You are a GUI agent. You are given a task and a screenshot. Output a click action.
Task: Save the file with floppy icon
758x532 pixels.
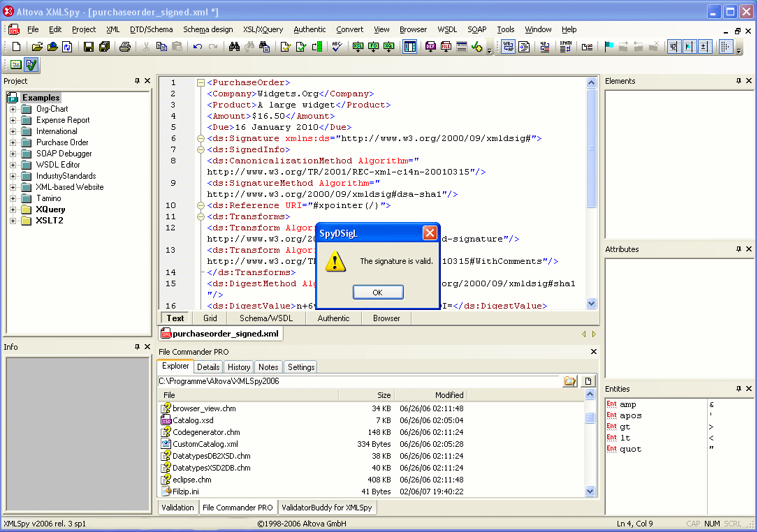(x=89, y=47)
